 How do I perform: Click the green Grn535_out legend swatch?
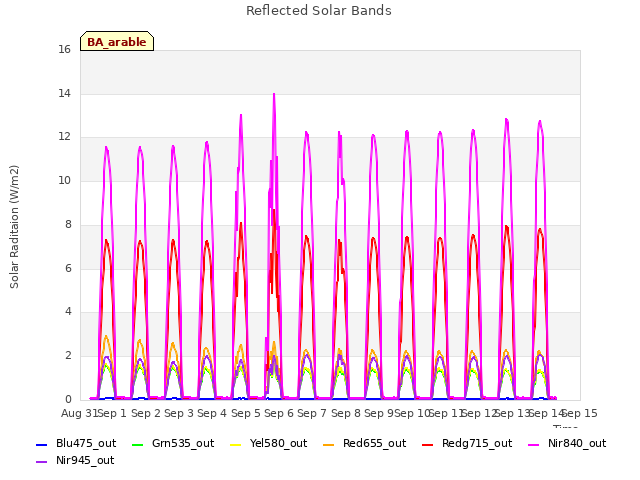point(138,444)
